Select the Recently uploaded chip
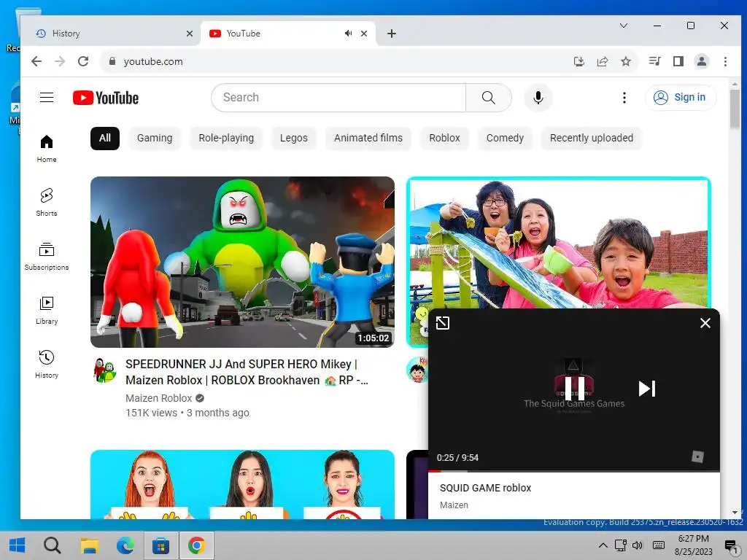 point(592,138)
